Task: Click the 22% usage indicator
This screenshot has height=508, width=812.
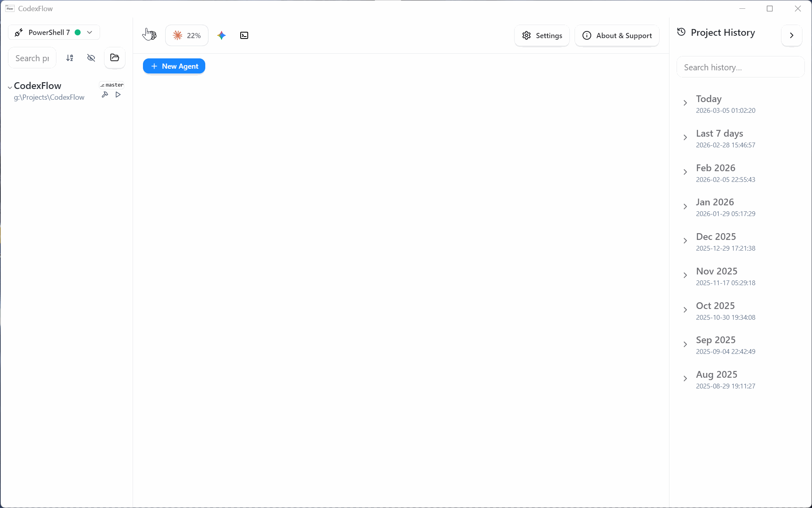Action: [x=187, y=35]
